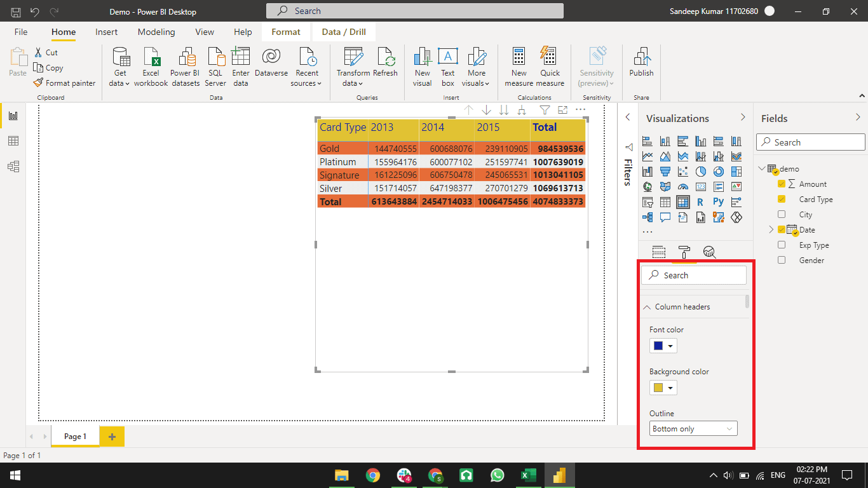Enable the City field checkbox
The image size is (868, 488).
[x=781, y=214]
